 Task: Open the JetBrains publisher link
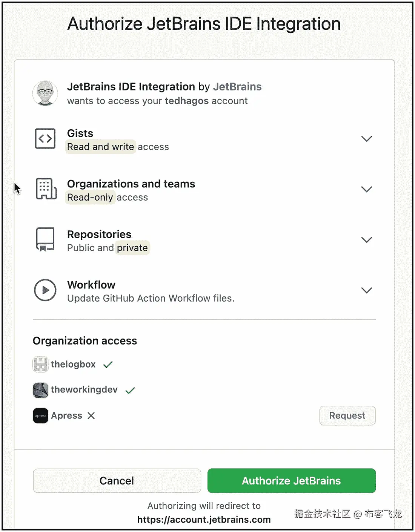(x=237, y=87)
